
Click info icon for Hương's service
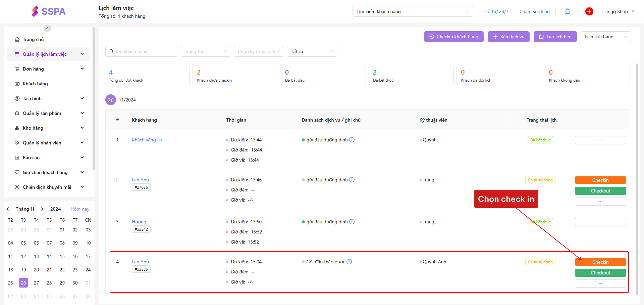coord(352,222)
